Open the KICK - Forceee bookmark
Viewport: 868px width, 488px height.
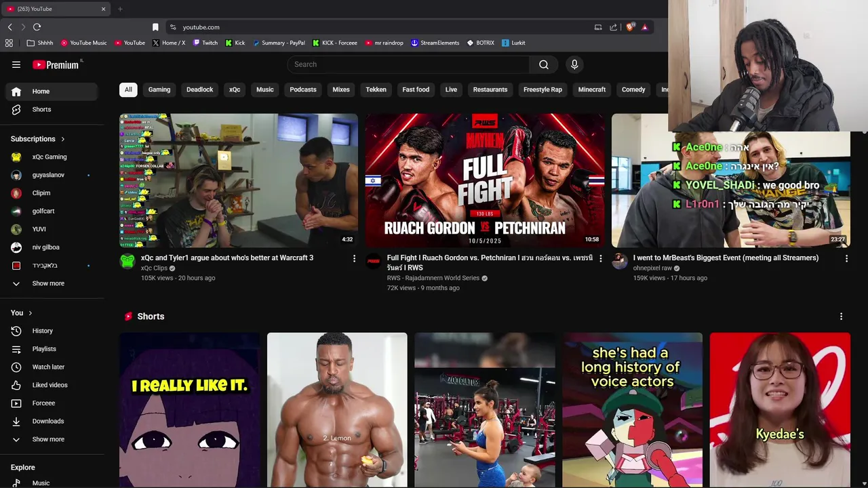pos(335,43)
